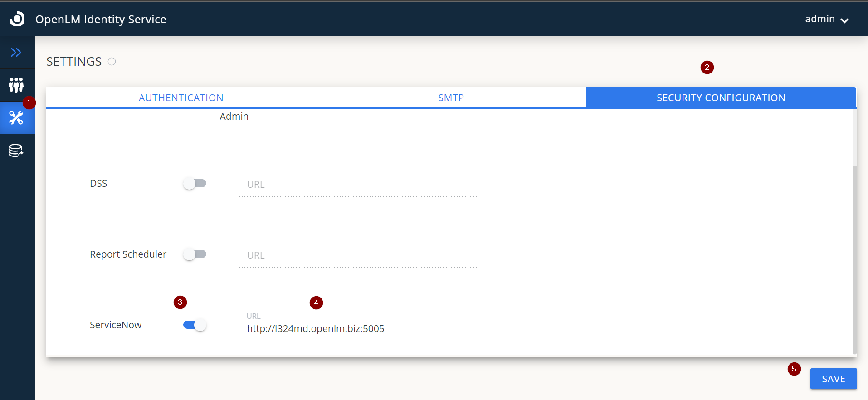Click the OpenLM logo icon

pyautogui.click(x=17, y=19)
